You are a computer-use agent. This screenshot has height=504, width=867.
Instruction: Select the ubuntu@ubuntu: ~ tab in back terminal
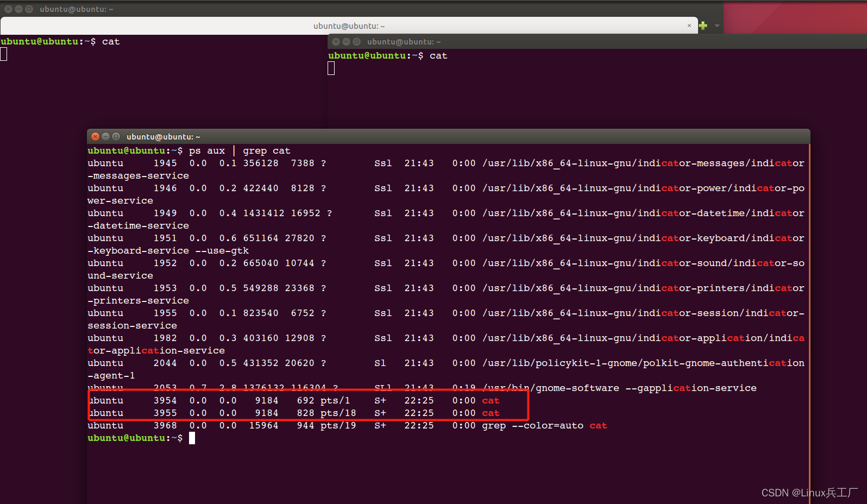349,26
